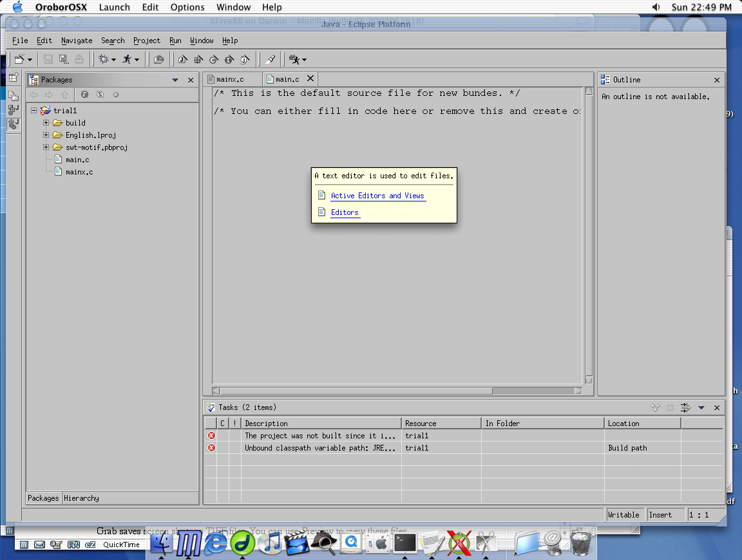Open Trash in the Dock
The width and height of the screenshot is (742, 560).
tap(580, 543)
